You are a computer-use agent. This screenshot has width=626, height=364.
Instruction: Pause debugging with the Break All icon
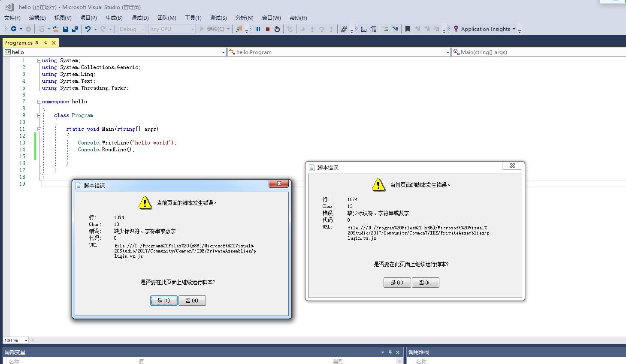258,29
